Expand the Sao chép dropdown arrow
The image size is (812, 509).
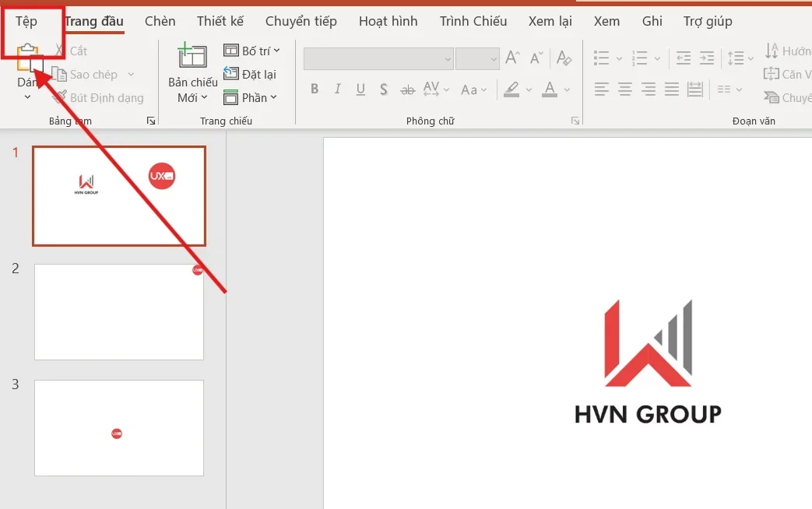point(131,75)
